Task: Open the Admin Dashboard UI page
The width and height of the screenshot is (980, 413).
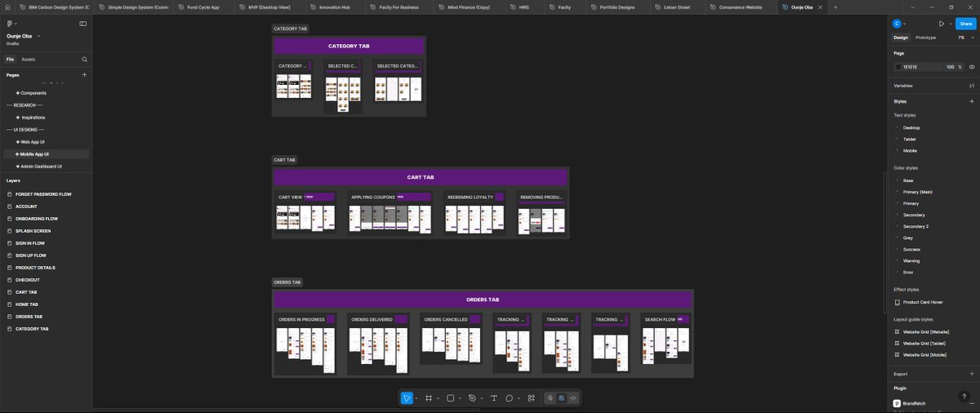Action: coord(41,167)
